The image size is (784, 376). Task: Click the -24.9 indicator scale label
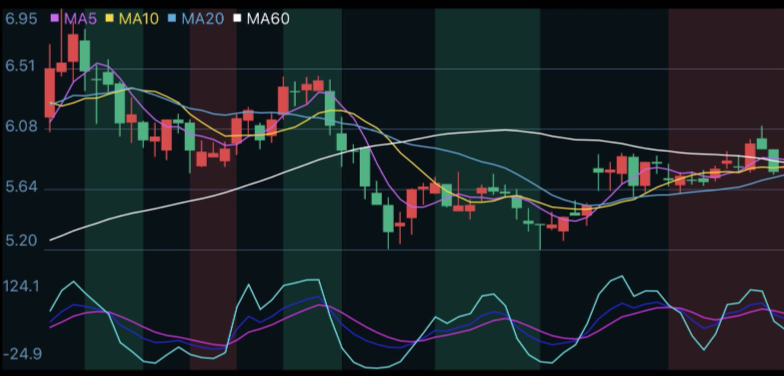23,354
